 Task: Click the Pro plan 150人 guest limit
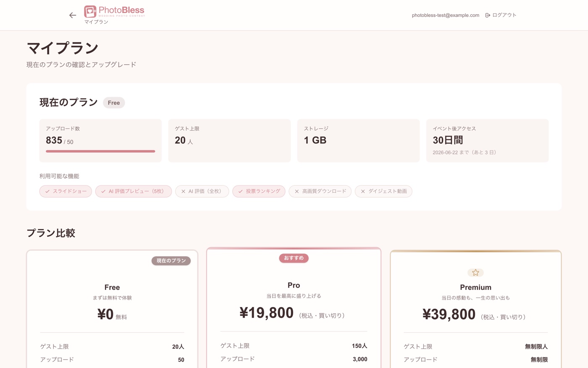pos(360,346)
